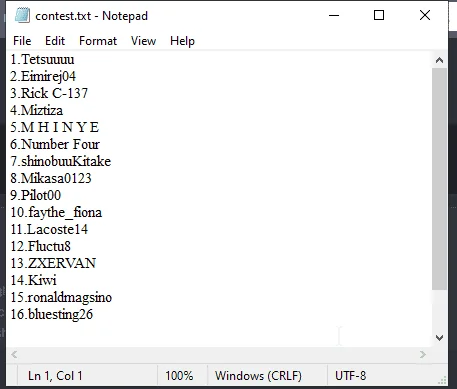457x389 pixels.
Task: Close the contest.txt Notepad window
Action: [425, 15]
